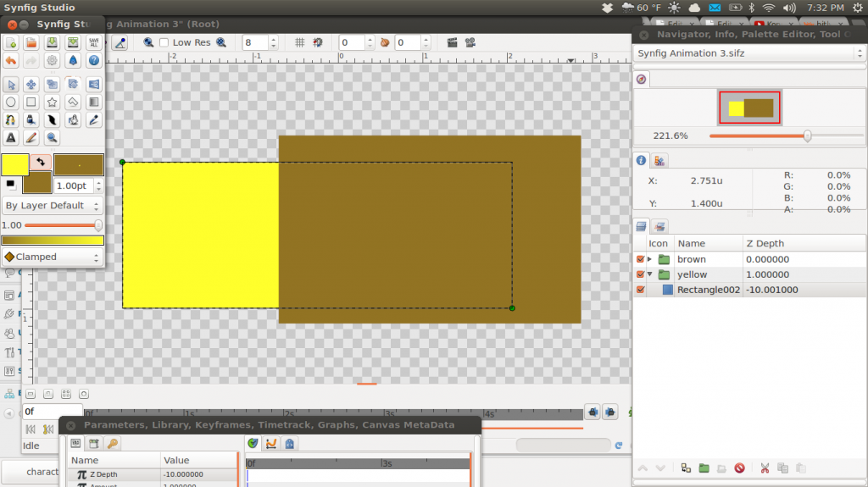
Task: Select the Text tool
Action: 11,138
